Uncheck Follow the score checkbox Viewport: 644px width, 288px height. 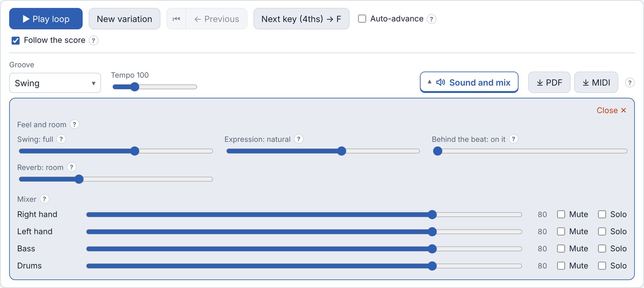pos(16,41)
